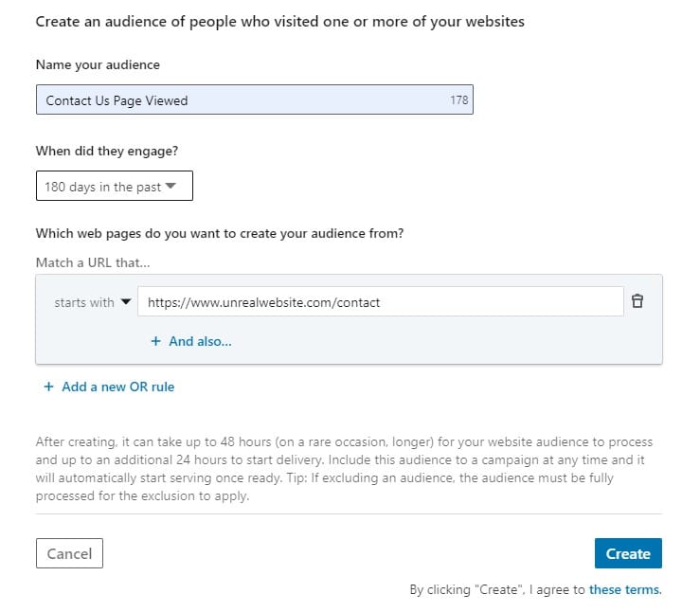Click the "Which web pages" question heading

coord(219,233)
